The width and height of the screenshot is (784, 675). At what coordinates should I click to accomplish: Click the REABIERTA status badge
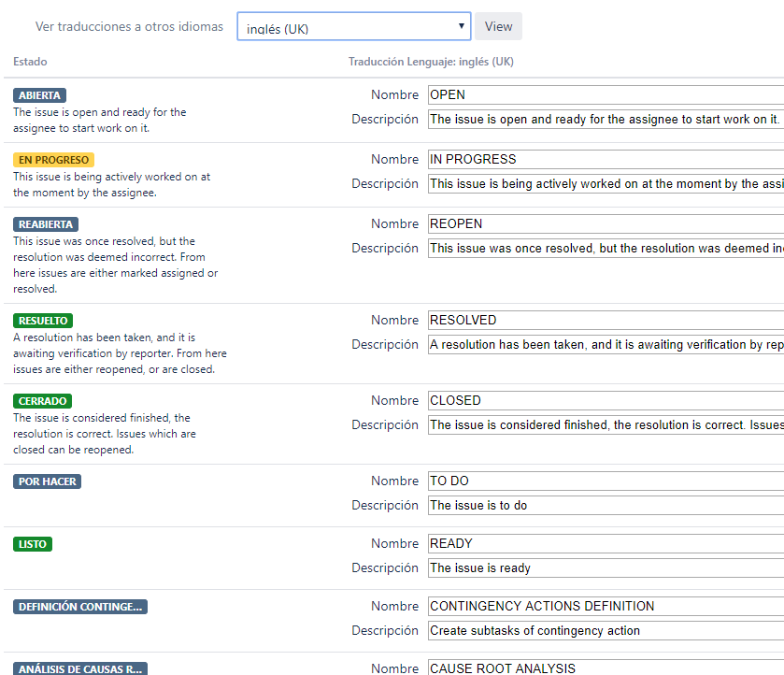tap(46, 224)
